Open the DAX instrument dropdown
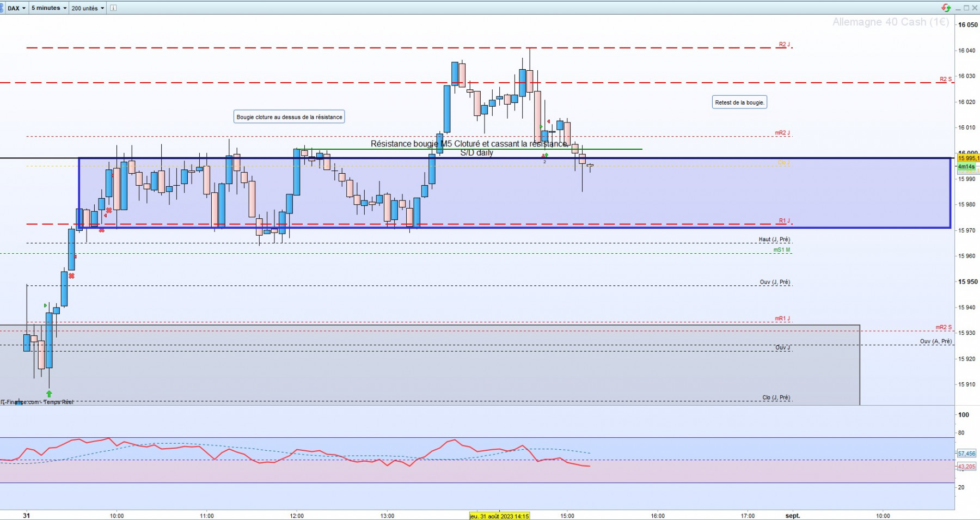Viewport: 980px width, 520px height. [x=15, y=8]
